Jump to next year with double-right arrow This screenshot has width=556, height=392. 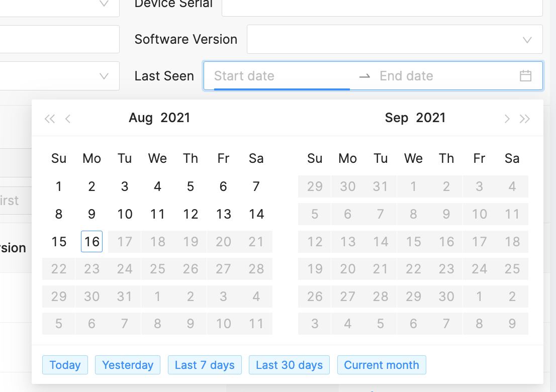pos(525,119)
